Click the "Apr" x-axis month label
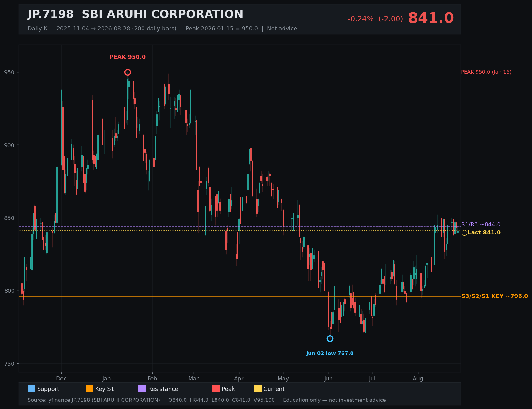The height and width of the screenshot is (409, 532). point(239,379)
